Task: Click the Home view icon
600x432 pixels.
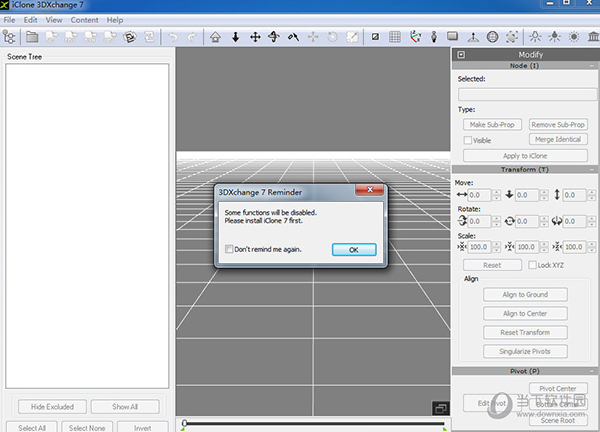Action: (x=215, y=37)
